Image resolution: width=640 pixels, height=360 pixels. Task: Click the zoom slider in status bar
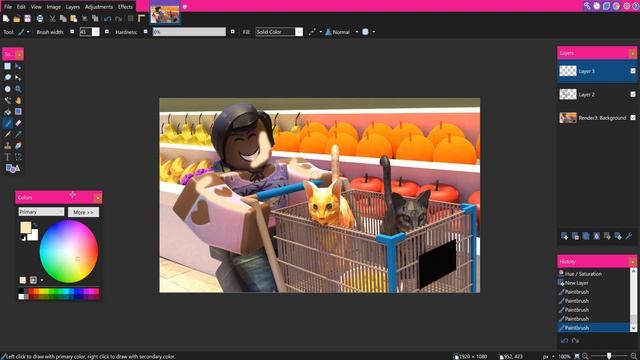pos(609,356)
